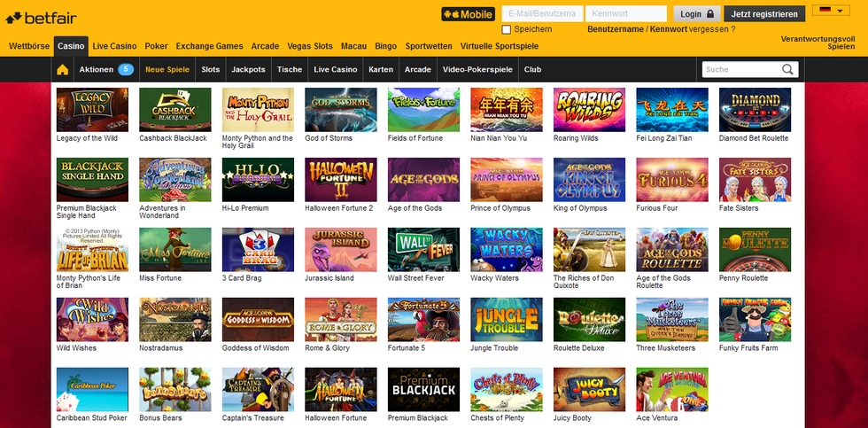Open the casino home icon
The width and height of the screenshot is (868, 428).
click(63, 70)
